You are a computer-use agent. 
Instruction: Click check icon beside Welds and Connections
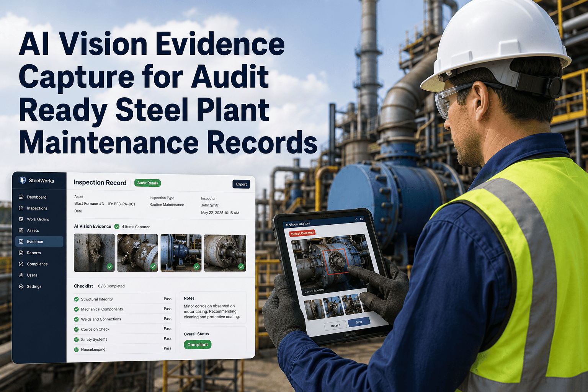[x=76, y=319]
